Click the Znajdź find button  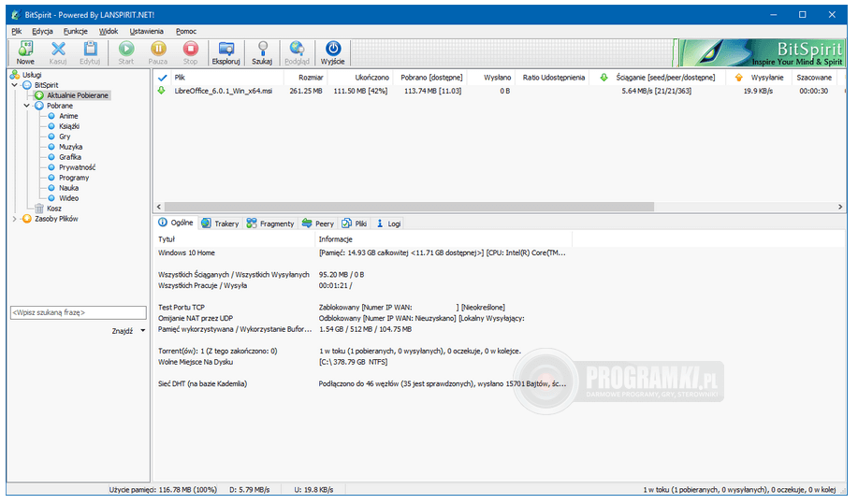pos(122,331)
